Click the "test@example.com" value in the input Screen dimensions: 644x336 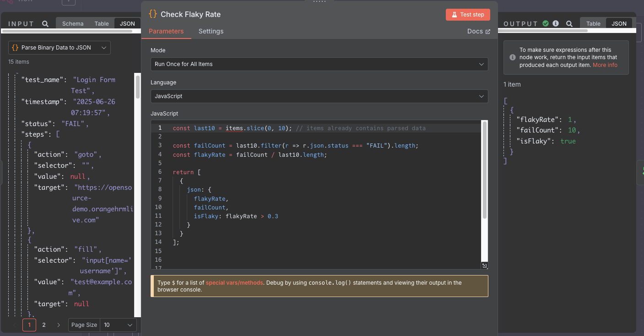(x=101, y=287)
